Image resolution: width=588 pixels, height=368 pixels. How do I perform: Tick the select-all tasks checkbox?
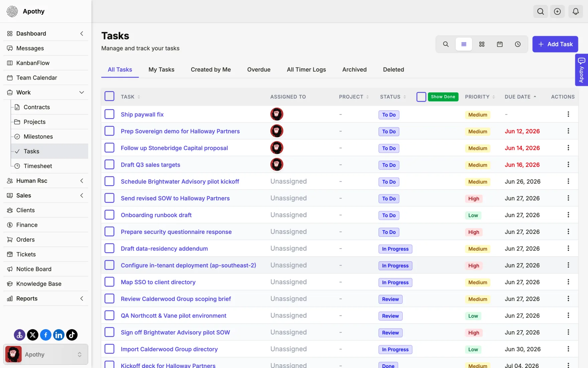(x=110, y=96)
